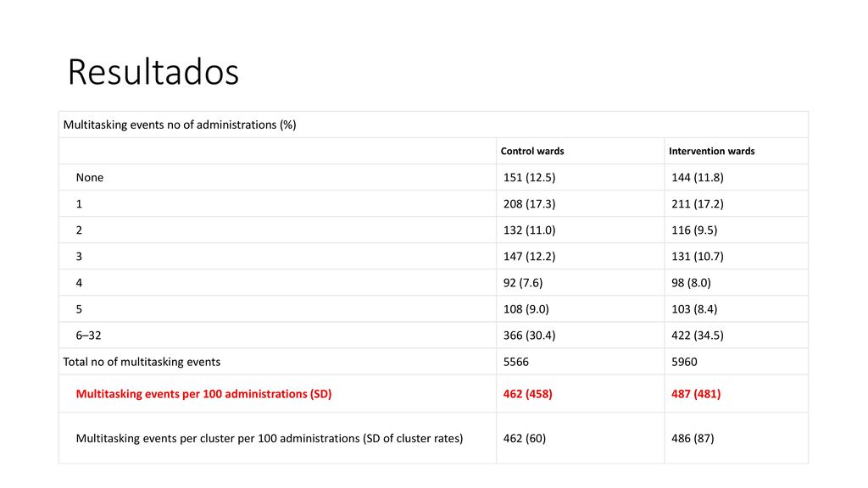Click intervention value 144 (11.8)
This screenshot has width=868, height=488.
click(x=698, y=178)
